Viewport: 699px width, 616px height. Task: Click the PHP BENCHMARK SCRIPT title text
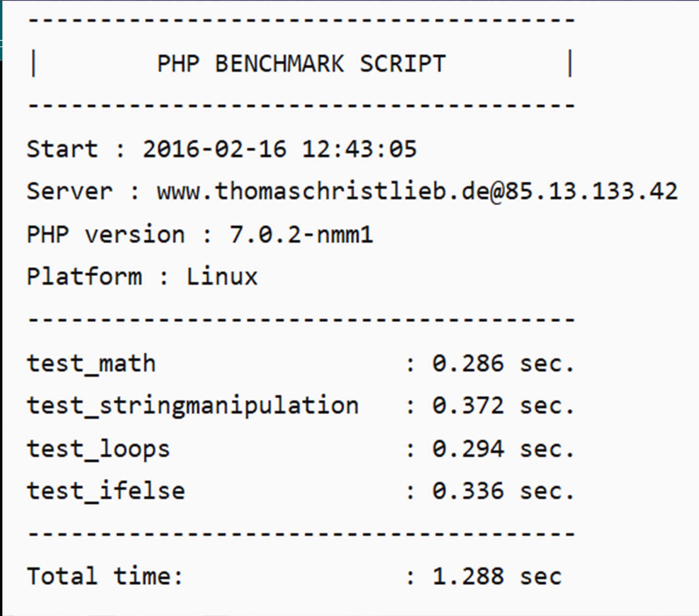point(301,64)
